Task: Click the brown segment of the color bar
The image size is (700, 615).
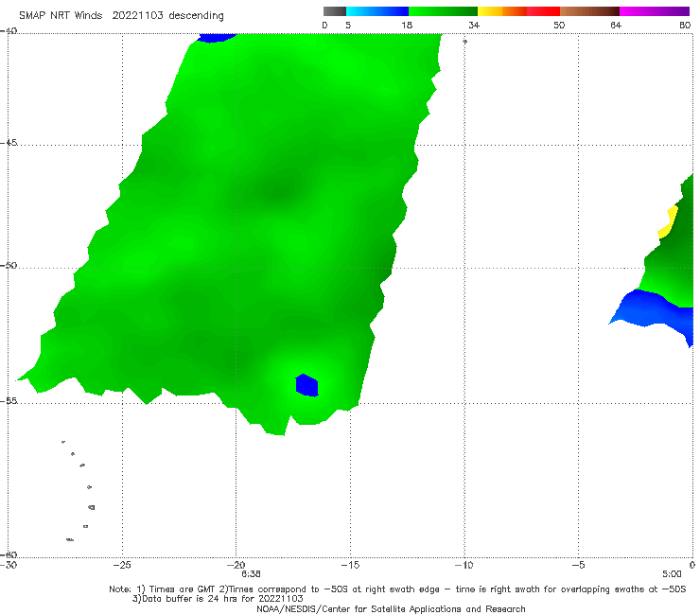Action: (589, 11)
